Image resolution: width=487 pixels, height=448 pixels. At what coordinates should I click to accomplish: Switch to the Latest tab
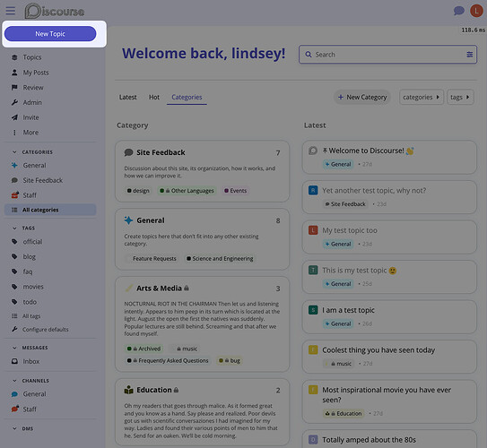pyautogui.click(x=127, y=97)
